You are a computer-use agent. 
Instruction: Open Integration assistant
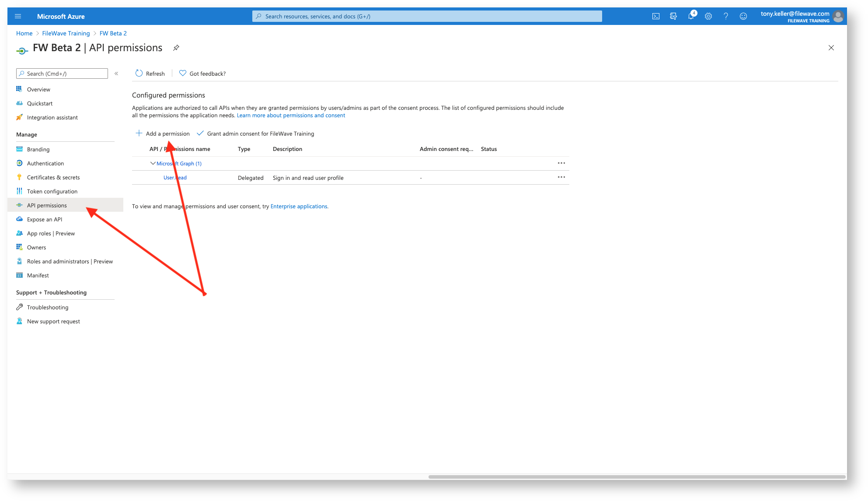(x=52, y=117)
